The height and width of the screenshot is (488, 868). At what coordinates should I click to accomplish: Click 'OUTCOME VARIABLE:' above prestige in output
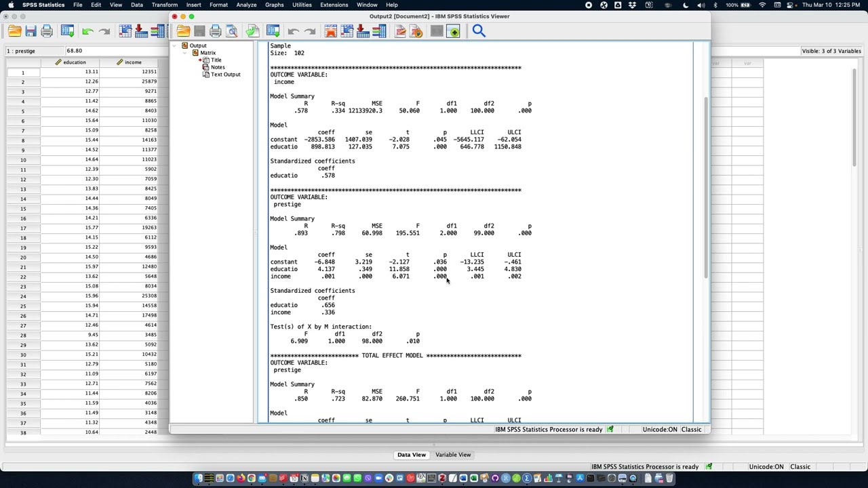[x=298, y=197]
